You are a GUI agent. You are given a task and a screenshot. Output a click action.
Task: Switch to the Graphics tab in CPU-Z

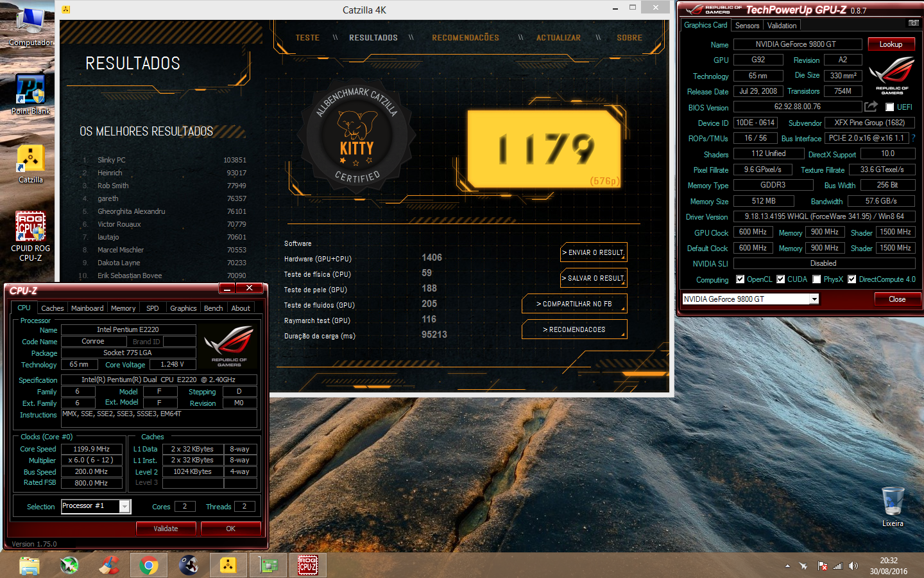pyautogui.click(x=184, y=308)
